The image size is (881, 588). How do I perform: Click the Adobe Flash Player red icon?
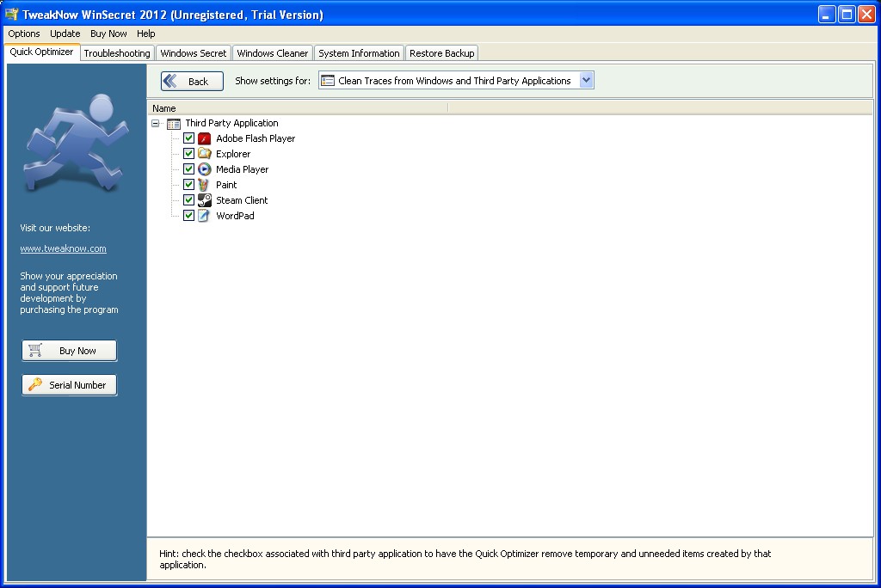coord(205,138)
